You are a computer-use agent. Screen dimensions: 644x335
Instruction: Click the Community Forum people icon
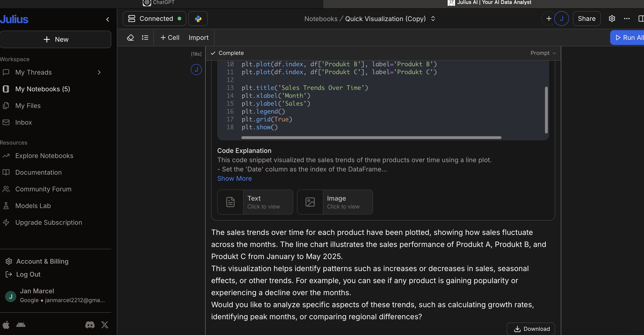click(6, 189)
